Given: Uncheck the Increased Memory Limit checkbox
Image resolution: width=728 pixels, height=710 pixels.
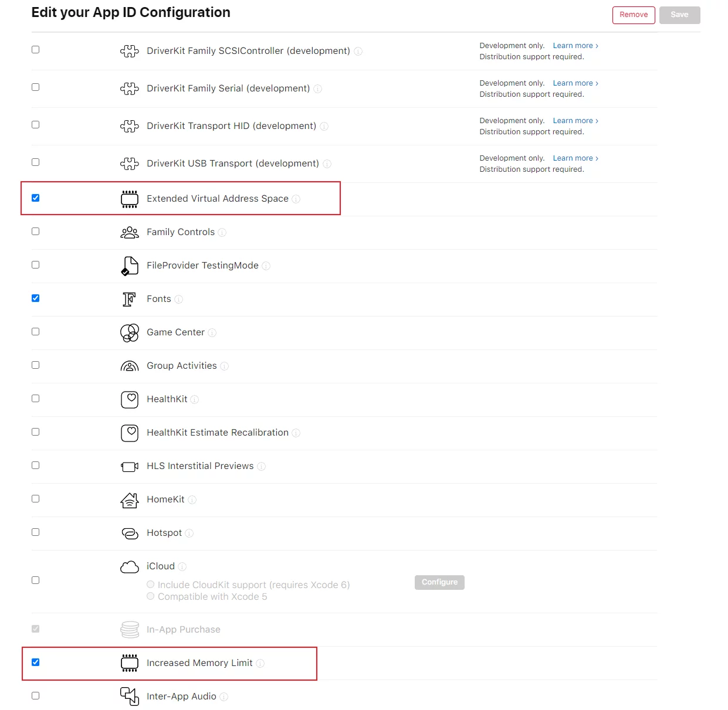Looking at the screenshot, I should point(36,663).
